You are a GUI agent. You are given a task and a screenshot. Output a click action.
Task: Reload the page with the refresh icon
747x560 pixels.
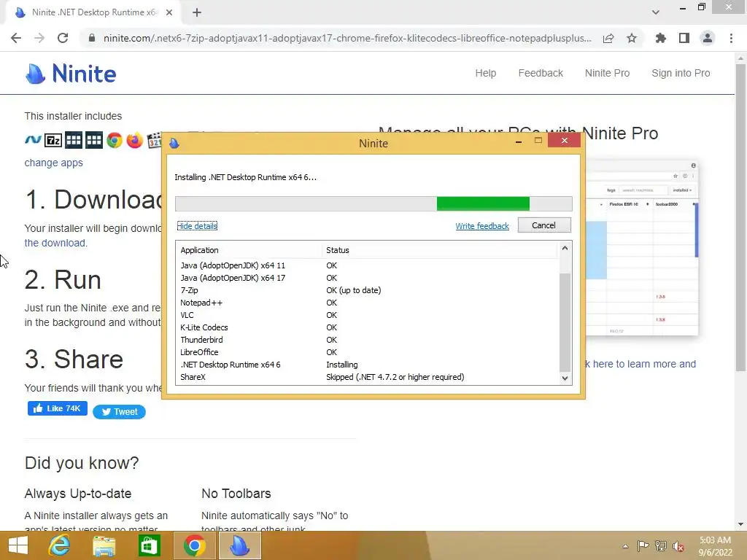[63, 38]
